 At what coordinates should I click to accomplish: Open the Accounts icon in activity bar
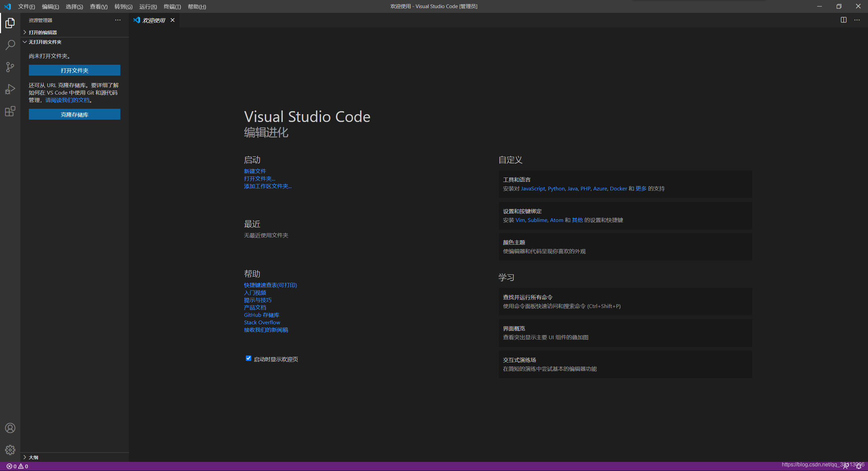tap(10, 428)
